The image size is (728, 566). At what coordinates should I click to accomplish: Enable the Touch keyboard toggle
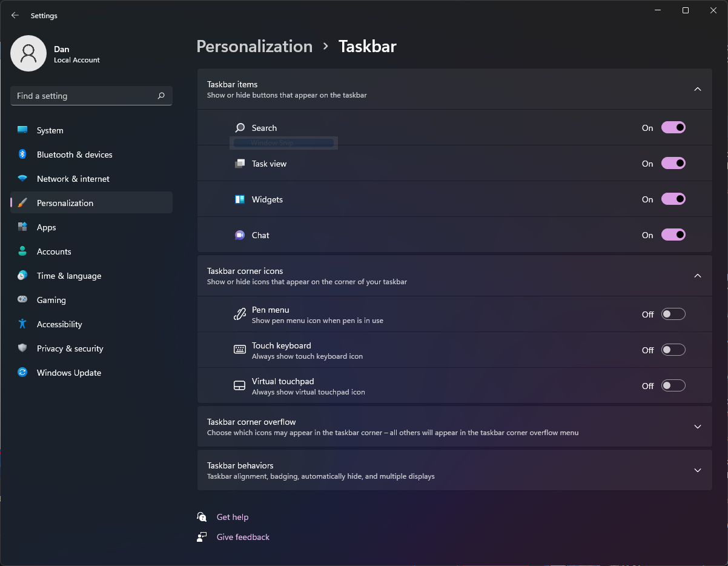pyautogui.click(x=673, y=350)
